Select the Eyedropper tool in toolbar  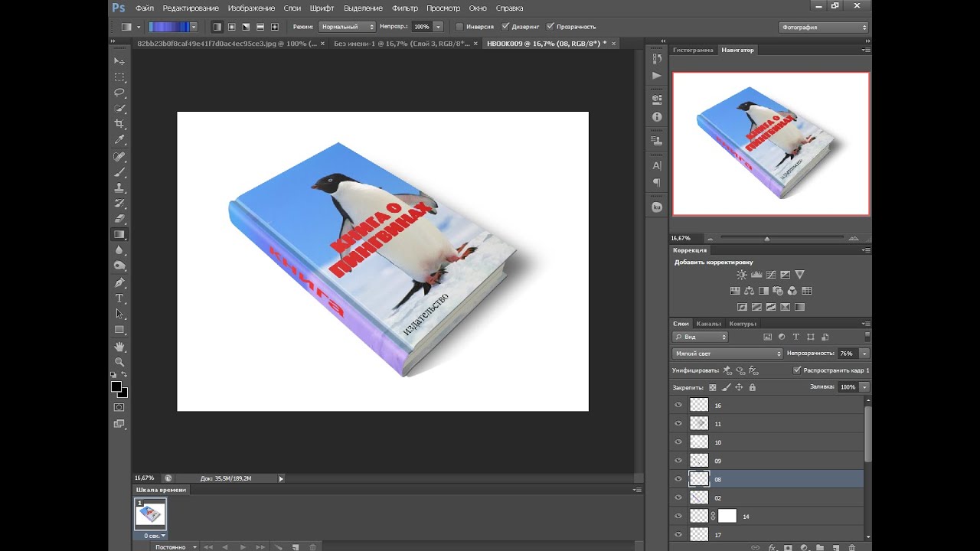(x=119, y=140)
